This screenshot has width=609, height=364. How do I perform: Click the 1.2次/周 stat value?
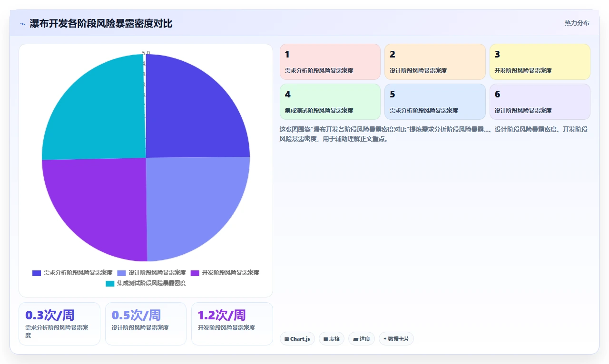point(222,315)
